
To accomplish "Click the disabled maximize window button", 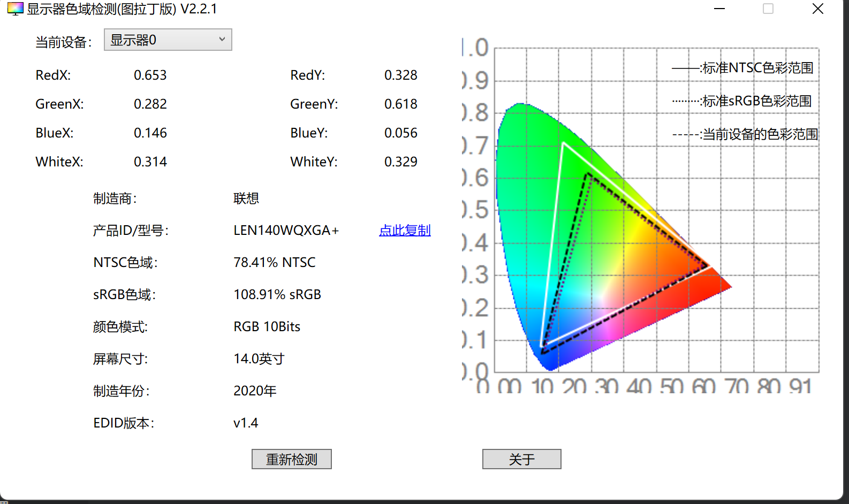I will (768, 9).
